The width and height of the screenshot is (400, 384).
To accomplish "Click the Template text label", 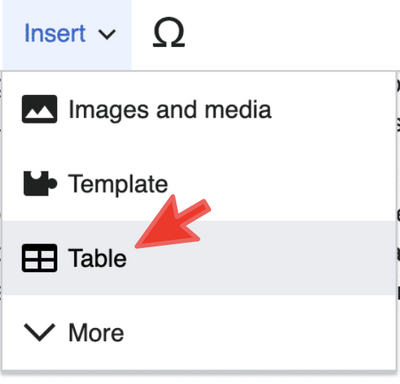I will 118,184.
